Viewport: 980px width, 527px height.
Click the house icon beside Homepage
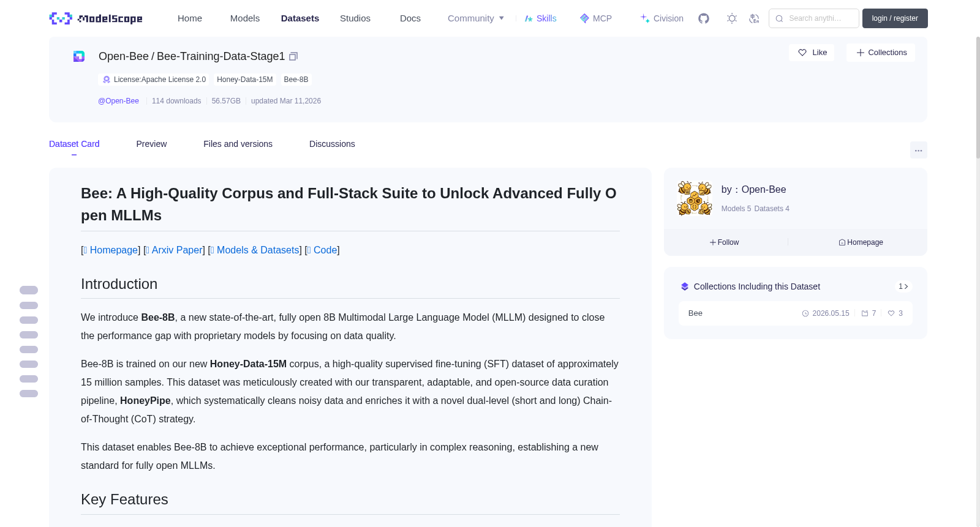click(x=842, y=242)
